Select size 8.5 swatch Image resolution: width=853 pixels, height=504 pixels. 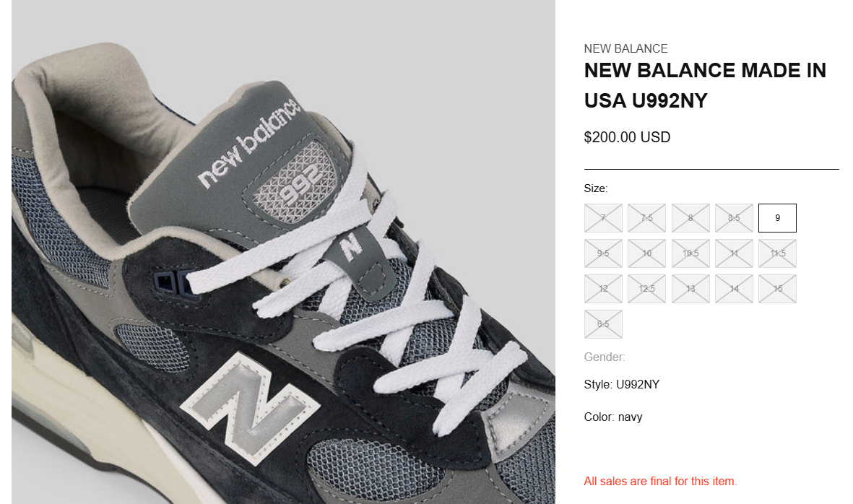[x=734, y=218]
